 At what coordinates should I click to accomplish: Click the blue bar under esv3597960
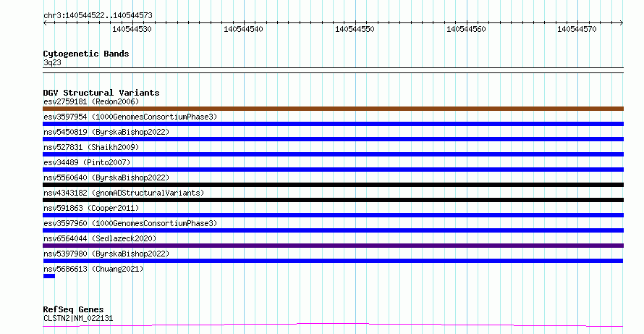pyautogui.click(x=333, y=230)
